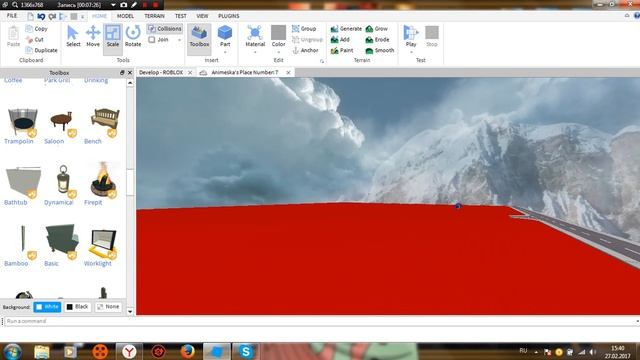Switch to the TERRAIN ribbon tab

[154, 16]
